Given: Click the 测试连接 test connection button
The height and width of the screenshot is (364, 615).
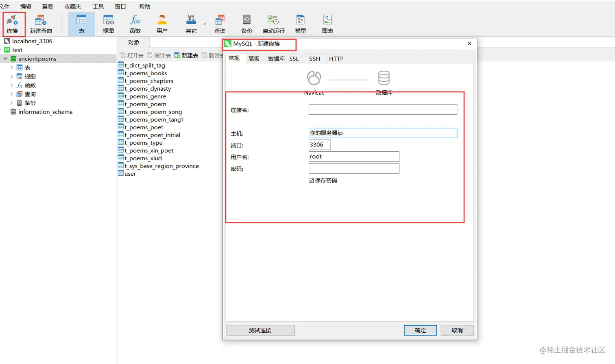Looking at the screenshot, I should [x=260, y=330].
